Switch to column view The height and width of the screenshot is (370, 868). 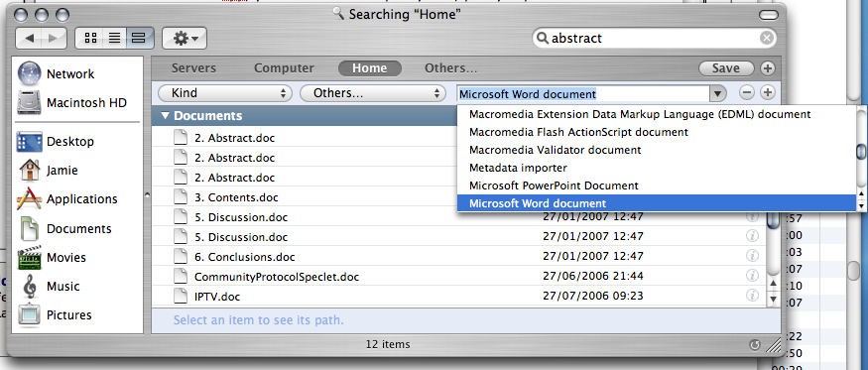point(139,39)
